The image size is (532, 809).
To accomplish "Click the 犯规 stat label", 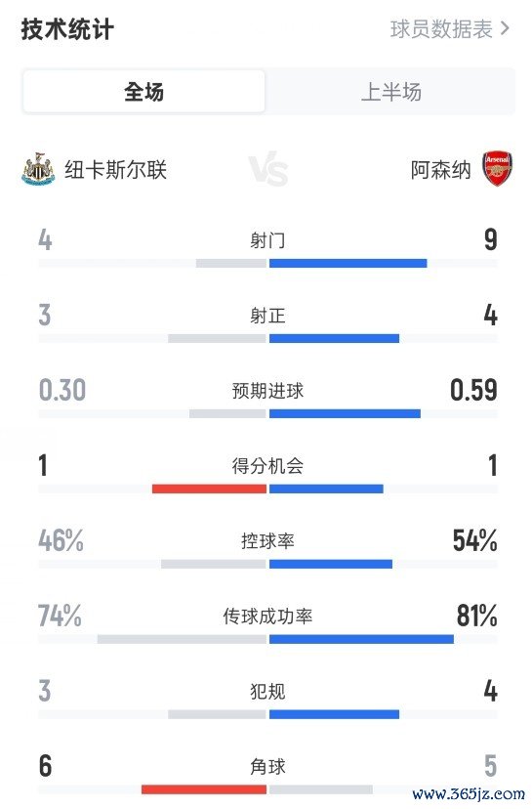I will point(268,691).
